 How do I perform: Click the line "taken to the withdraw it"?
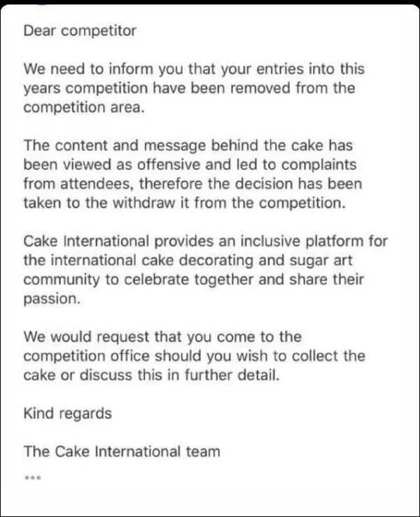(184, 203)
